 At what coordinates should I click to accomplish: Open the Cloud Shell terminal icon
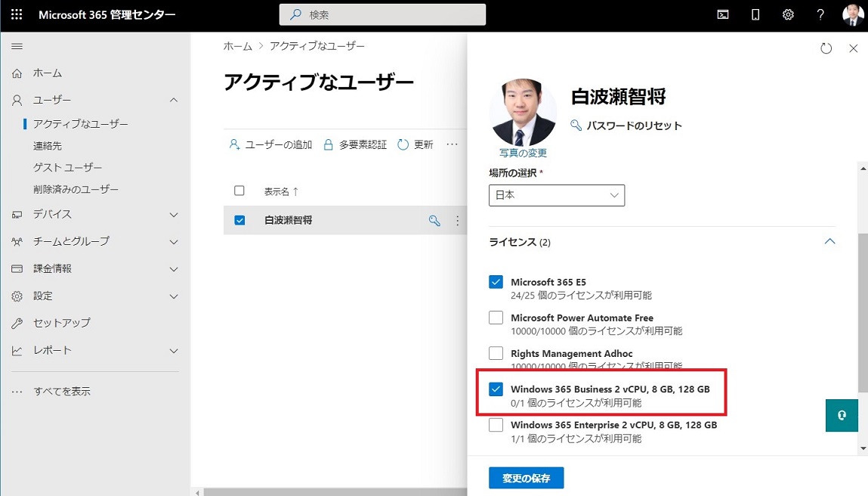click(x=723, y=15)
